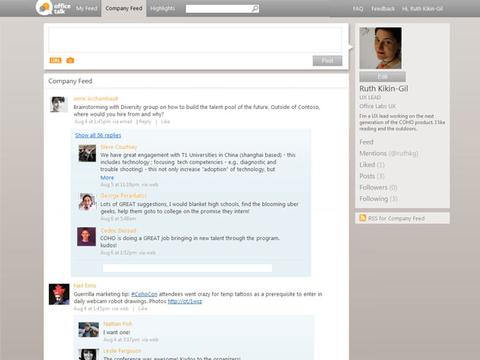Viewport: 480px width, 360px height.
Task: Click the Office Talk logo
Action: [x=53, y=8]
